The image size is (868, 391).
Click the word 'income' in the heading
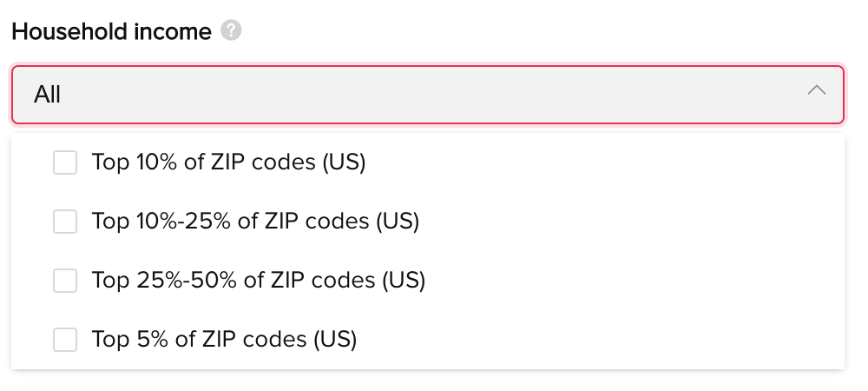(x=172, y=31)
